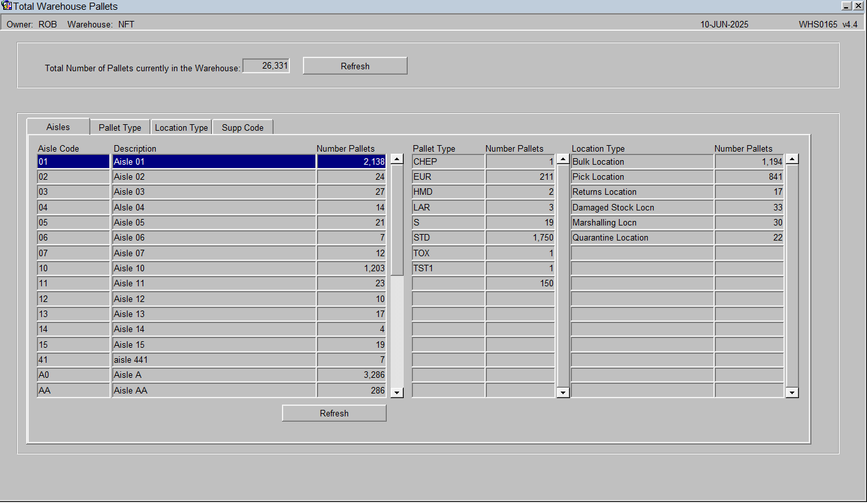
Task: Click aisle code 15
Action: (x=73, y=344)
